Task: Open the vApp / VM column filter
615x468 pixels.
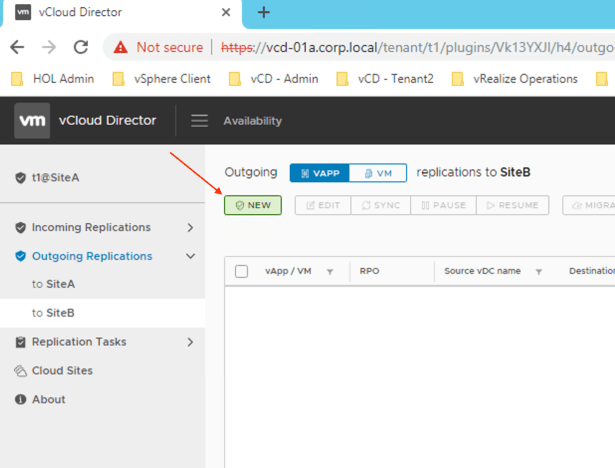Action: click(x=330, y=272)
